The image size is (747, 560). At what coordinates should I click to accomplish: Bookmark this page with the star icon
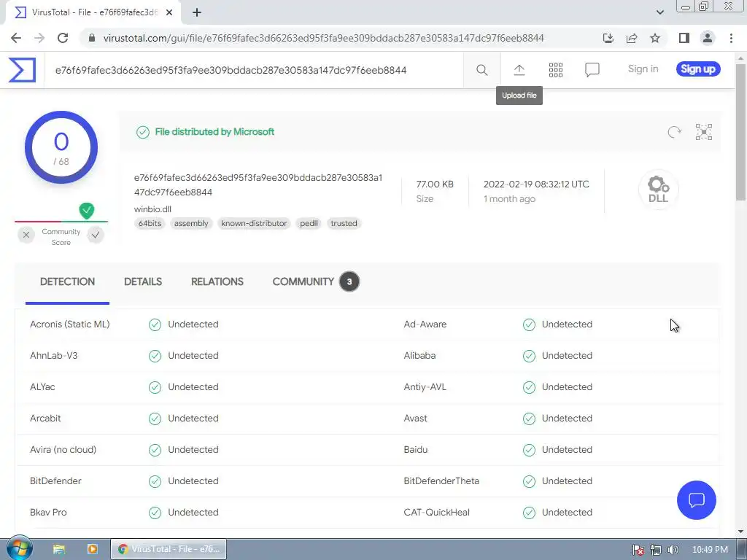[x=655, y=38]
